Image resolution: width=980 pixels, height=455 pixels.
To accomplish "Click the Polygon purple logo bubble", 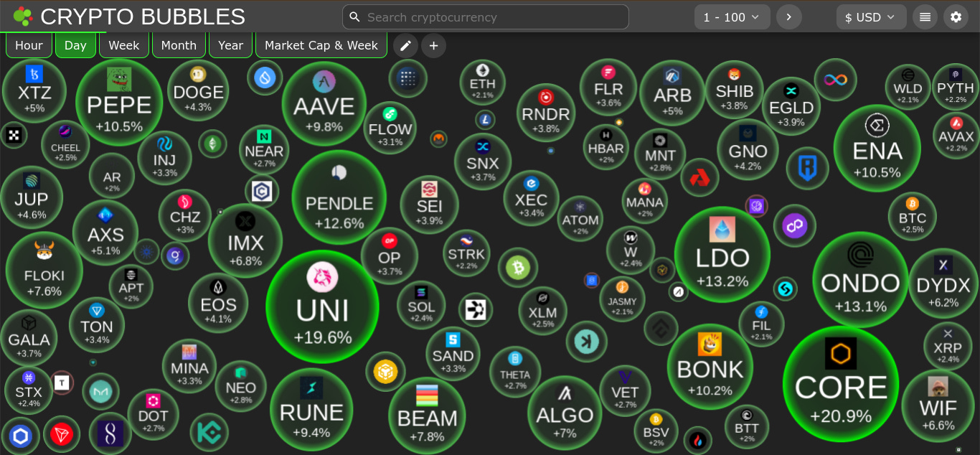I will pos(794,225).
